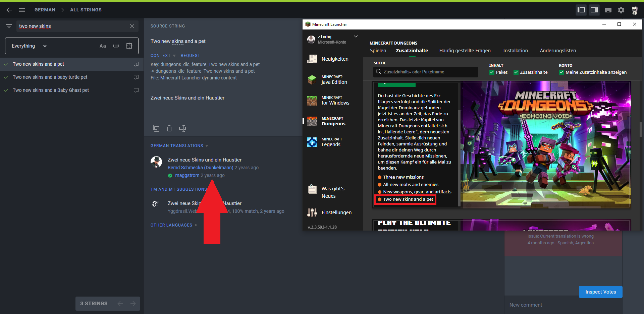Toggle exact match search option
The image size is (644, 314).
[129, 46]
